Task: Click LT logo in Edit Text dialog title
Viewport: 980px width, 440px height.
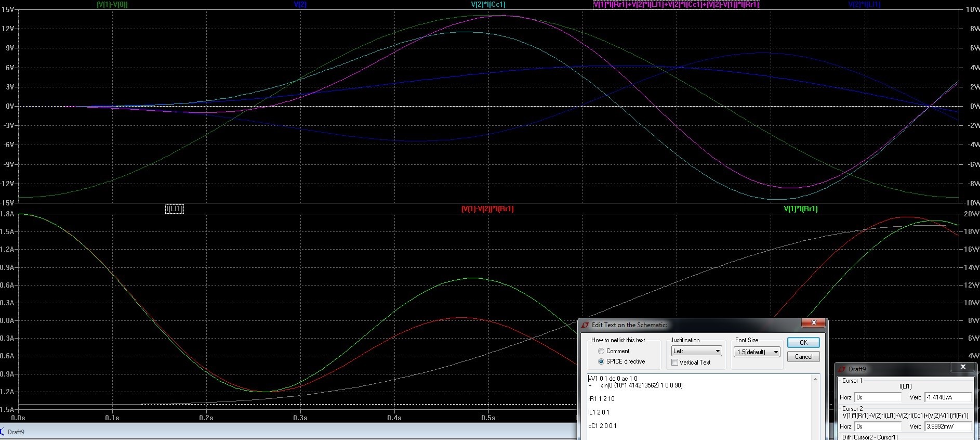Action: [585, 325]
